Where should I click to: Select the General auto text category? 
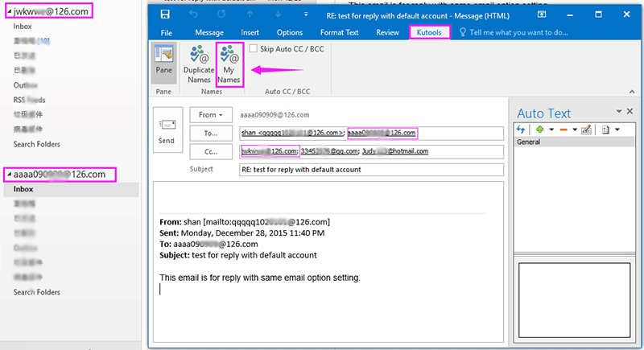pyautogui.click(x=574, y=142)
